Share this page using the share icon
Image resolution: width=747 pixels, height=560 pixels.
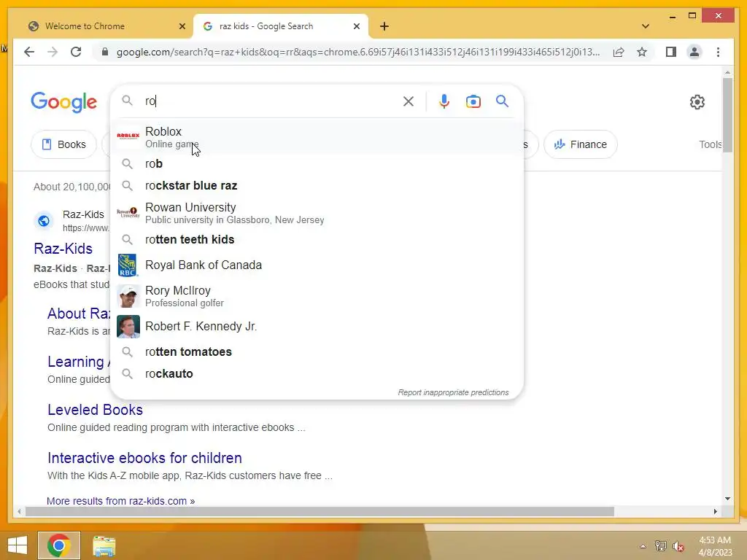tap(619, 52)
